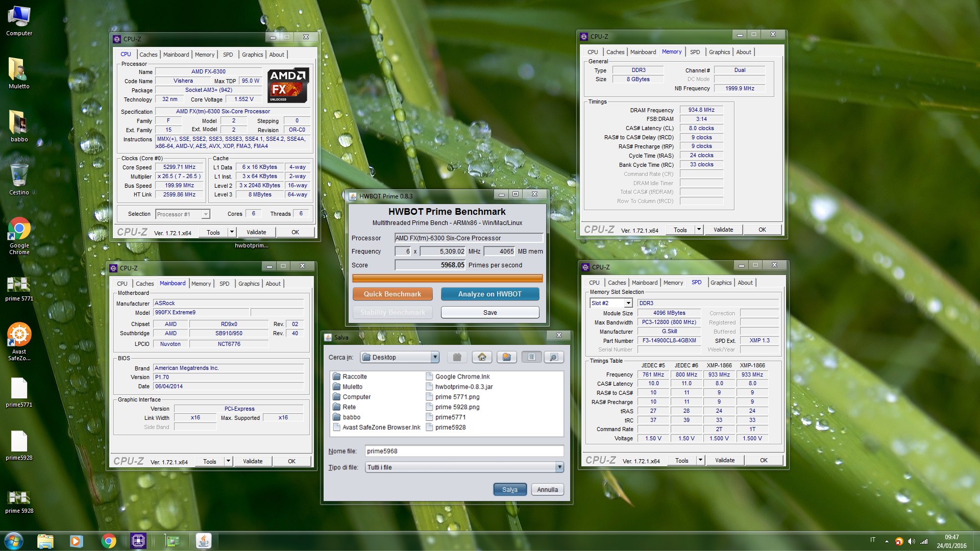Click the Raccolte folder in file list
This screenshot has height=551, width=980.
[x=350, y=377]
